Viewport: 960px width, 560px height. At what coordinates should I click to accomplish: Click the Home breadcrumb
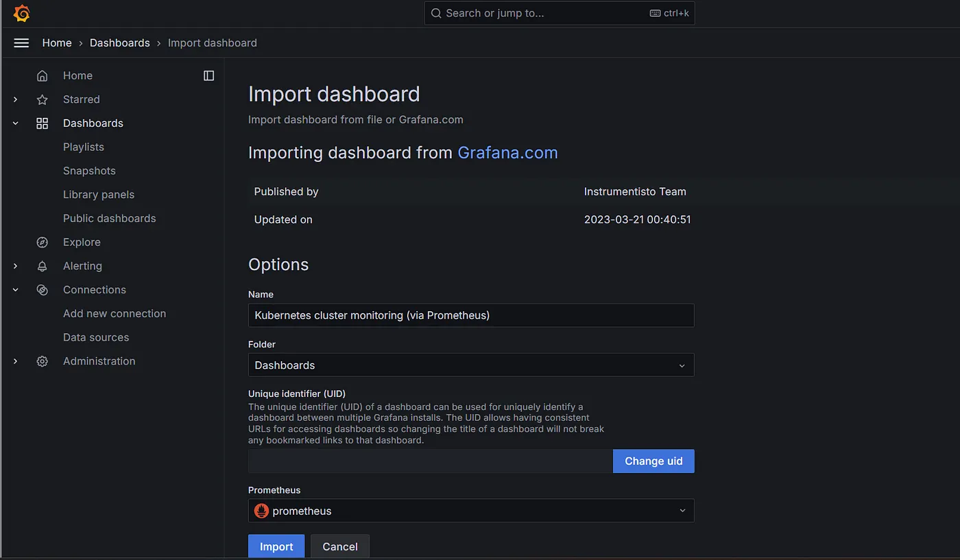click(x=57, y=42)
